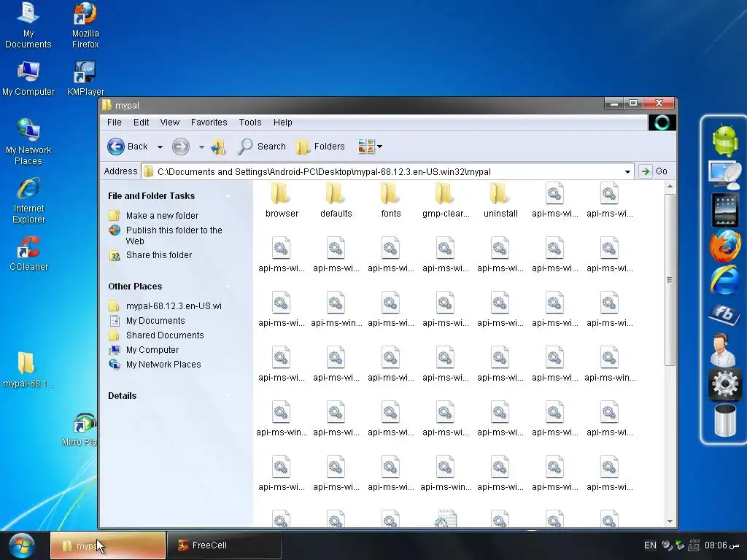Select the fonts folder
The image size is (747, 560).
point(391,200)
